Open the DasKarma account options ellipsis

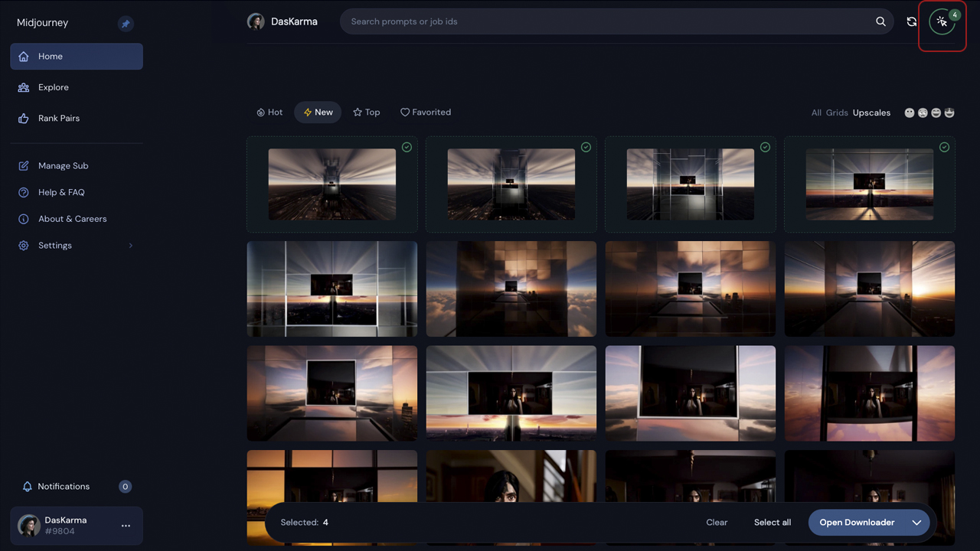[126, 526]
